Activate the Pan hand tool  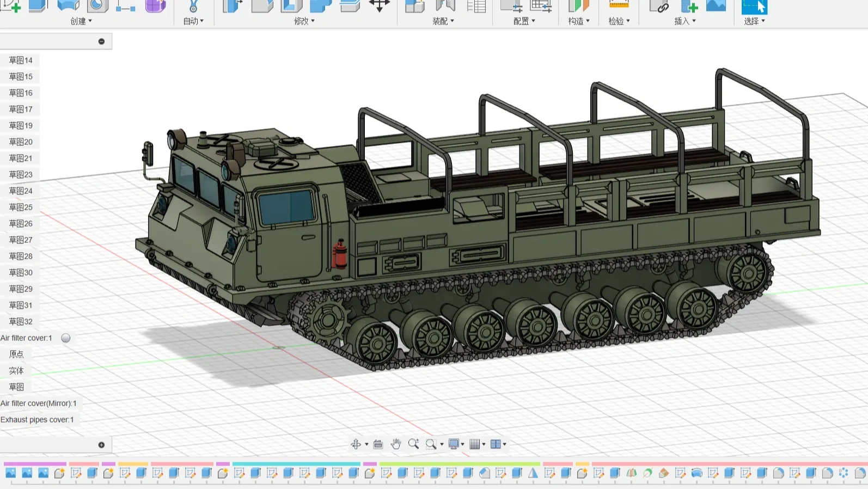pyautogui.click(x=396, y=444)
